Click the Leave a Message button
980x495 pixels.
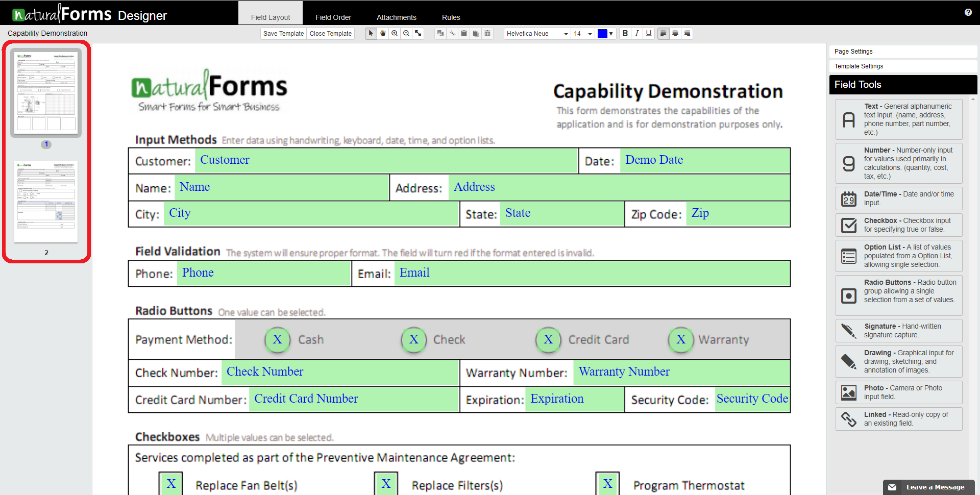(928, 487)
